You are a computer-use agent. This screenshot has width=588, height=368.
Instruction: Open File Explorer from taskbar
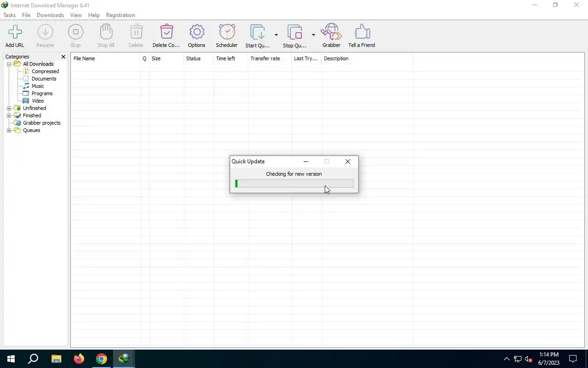[x=56, y=359]
